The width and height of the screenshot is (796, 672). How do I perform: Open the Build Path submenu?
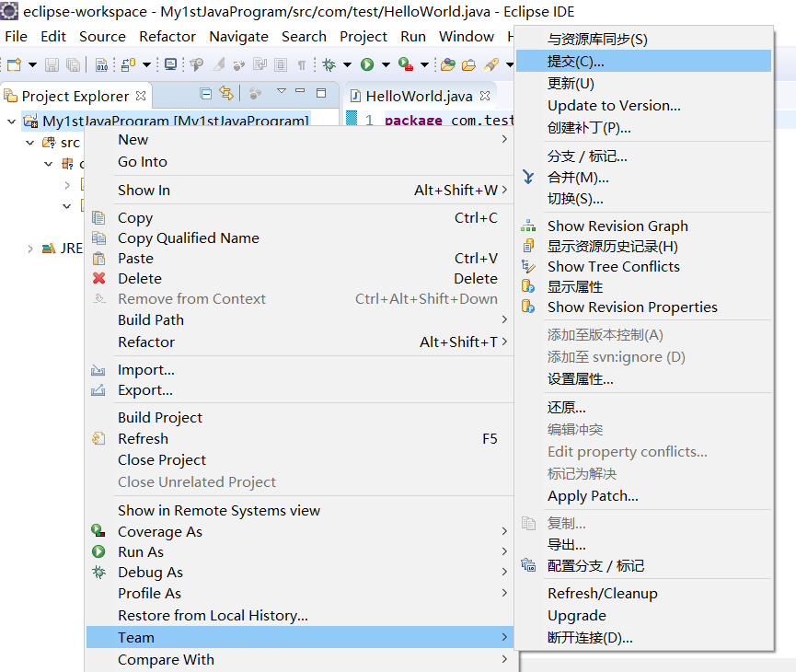299,320
